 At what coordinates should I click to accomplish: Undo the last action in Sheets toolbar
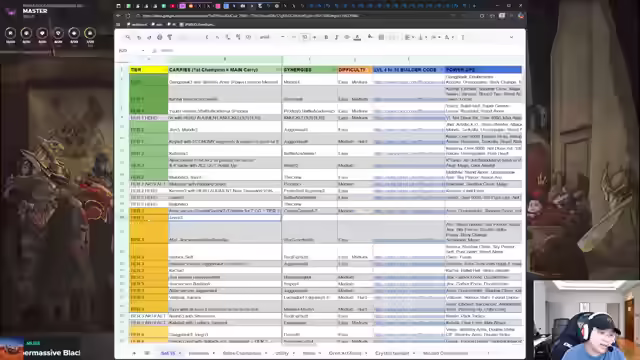139,37
